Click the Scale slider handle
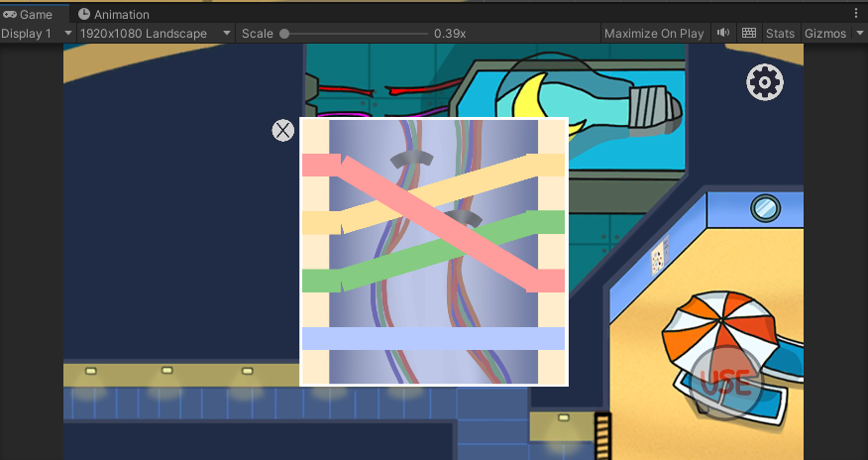The width and height of the screenshot is (868, 460). coord(284,34)
